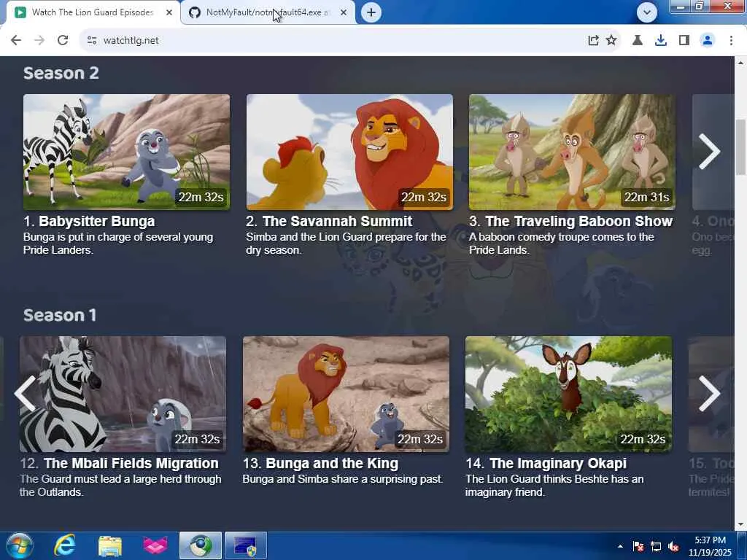Show previous Season 1 episodes arrow

click(x=25, y=394)
